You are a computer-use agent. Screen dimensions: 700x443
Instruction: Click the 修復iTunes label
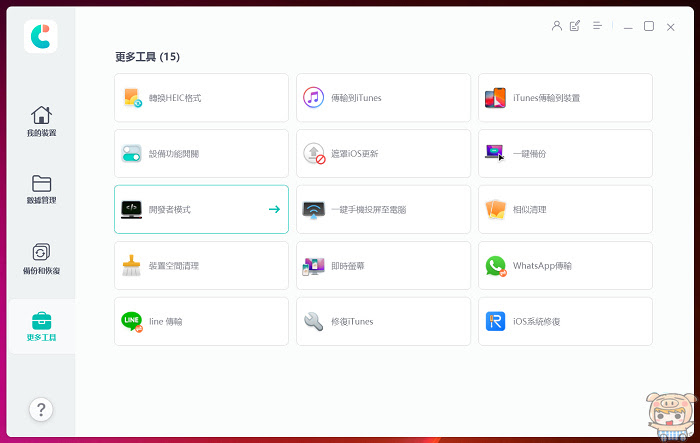(352, 322)
